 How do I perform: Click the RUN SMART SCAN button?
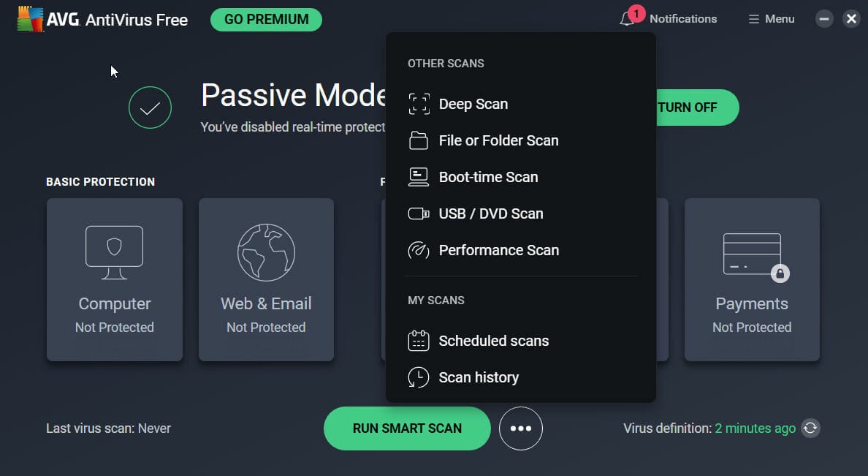(x=408, y=428)
